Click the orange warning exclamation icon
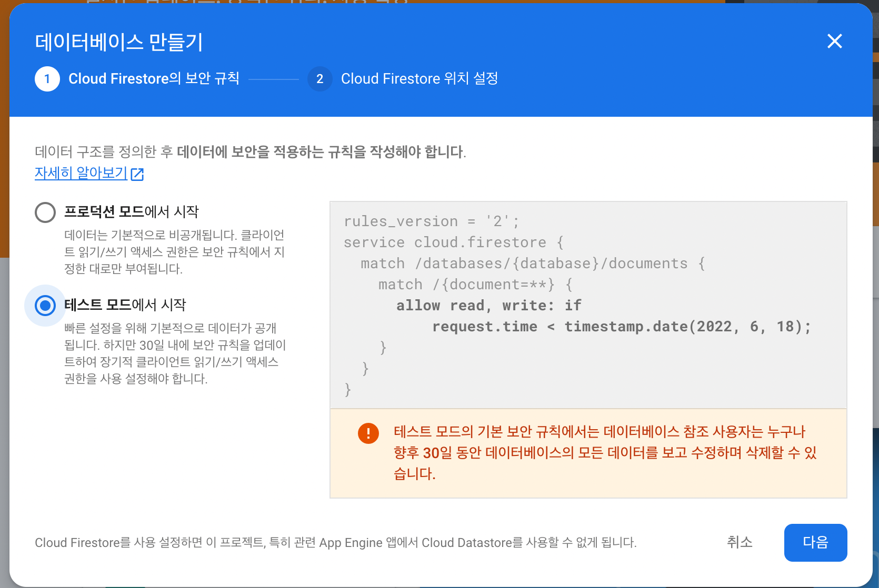The width and height of the screenshot is (879, 588). (368, 433)
